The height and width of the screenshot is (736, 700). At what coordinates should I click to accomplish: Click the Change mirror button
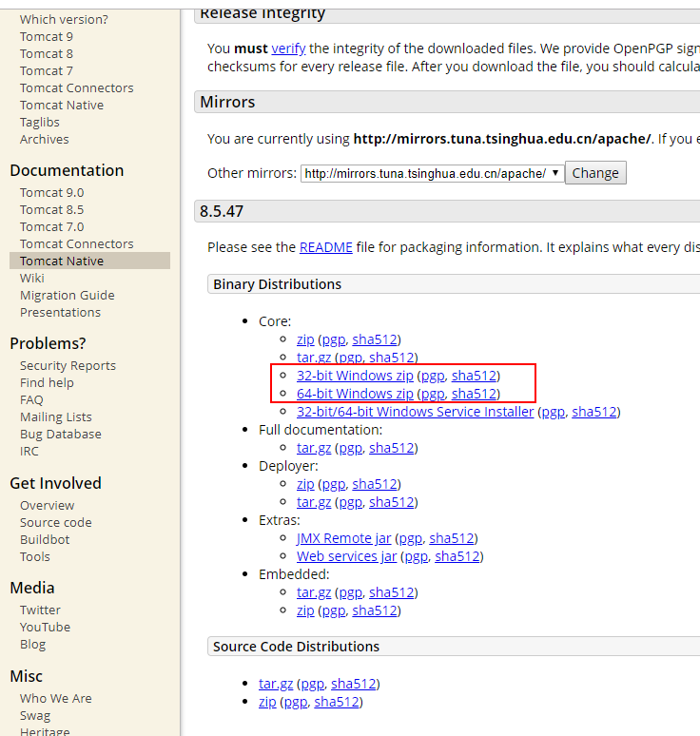point(595,173)
